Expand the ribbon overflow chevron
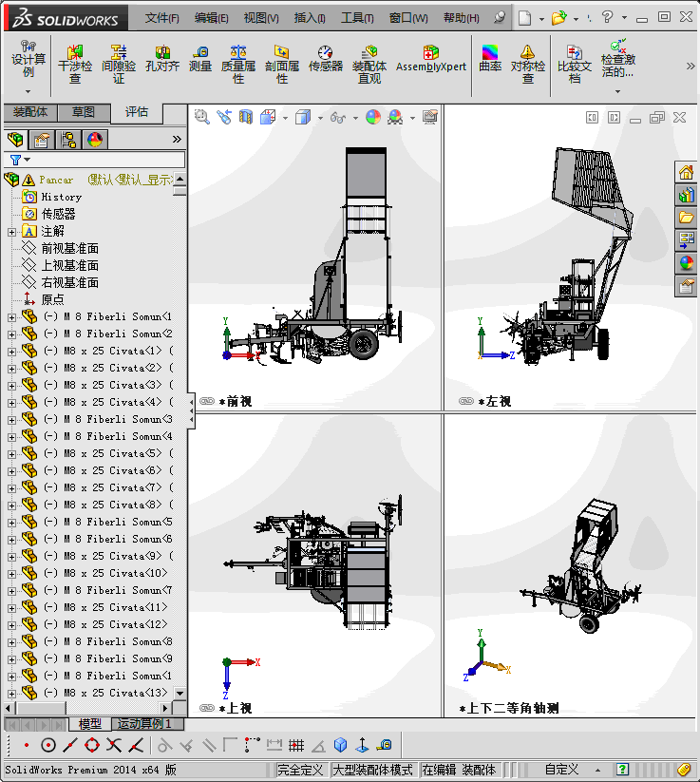The image size is (700, 782). click(691, 66)
